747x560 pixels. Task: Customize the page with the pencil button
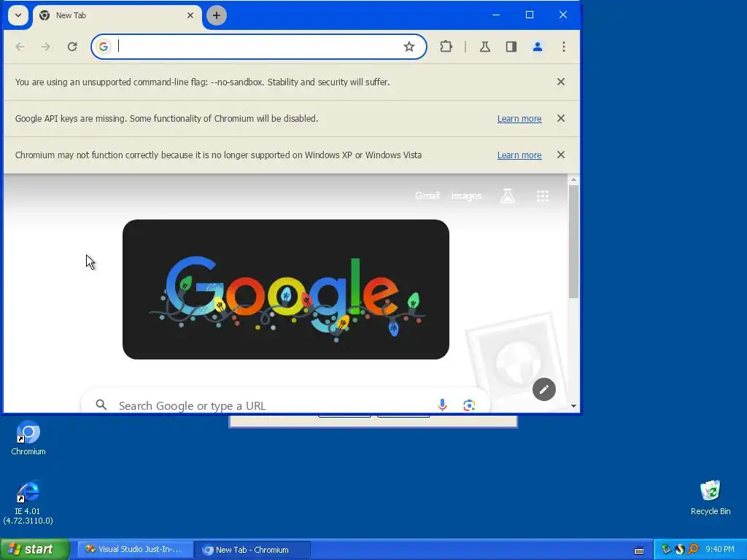544,389
